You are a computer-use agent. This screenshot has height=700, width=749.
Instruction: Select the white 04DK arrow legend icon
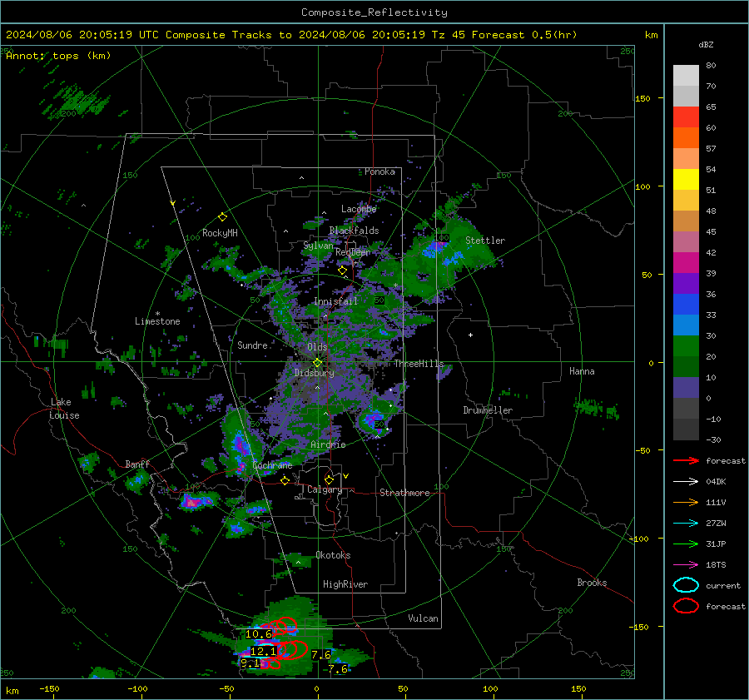point(686,482)
